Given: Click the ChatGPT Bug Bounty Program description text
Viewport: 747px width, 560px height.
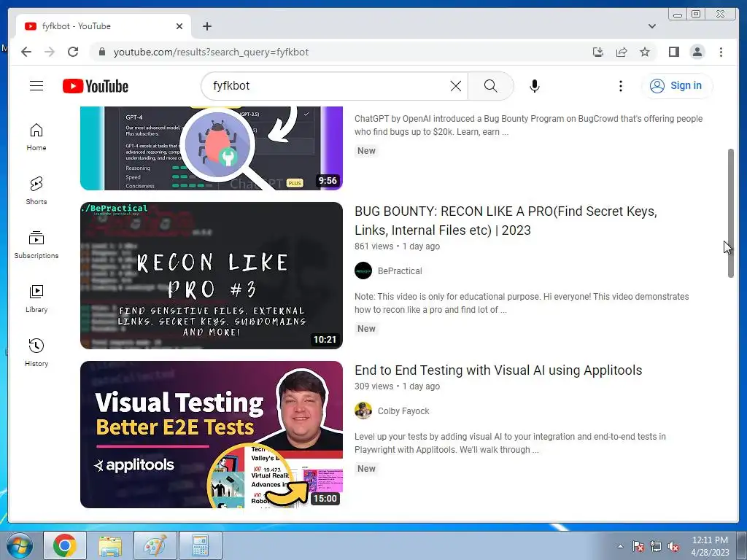Looking at the screenshot, I should coord(528,125).
